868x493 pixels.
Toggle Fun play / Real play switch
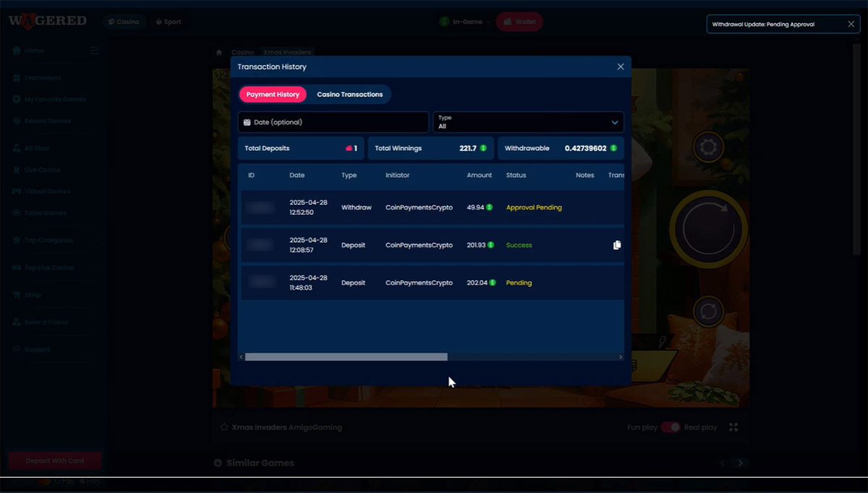click(x=671, y=427)
